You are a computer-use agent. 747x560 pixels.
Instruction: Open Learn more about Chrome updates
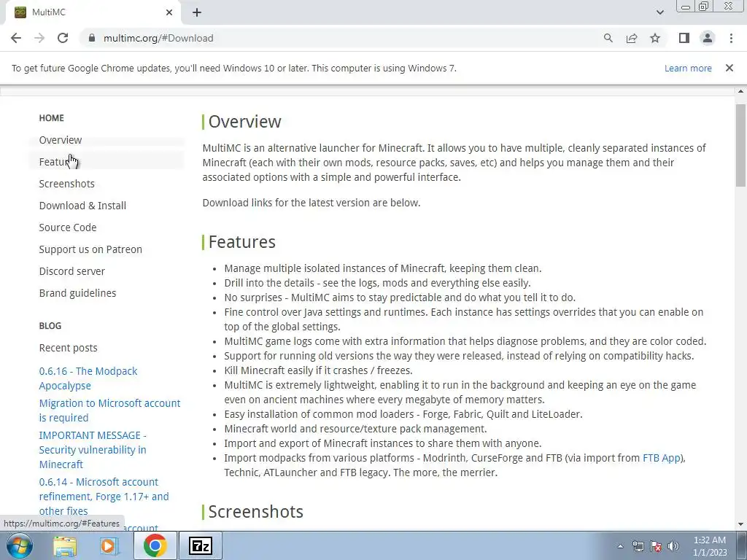coord(688,68)
